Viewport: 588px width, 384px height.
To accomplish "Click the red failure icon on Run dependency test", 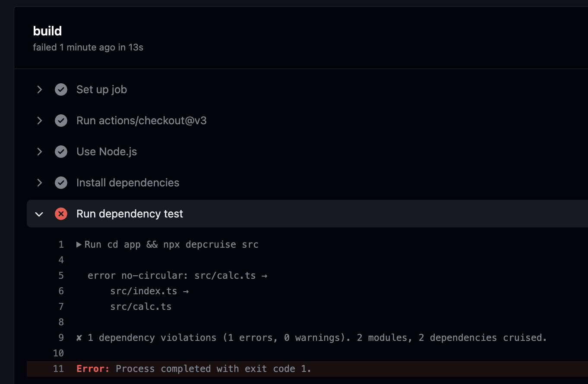I will point(61,214).
